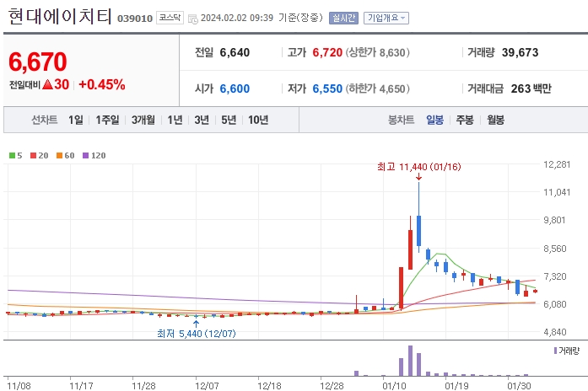Click the stock code 039010
588x391 pixels.
click(x=135, y=19)
